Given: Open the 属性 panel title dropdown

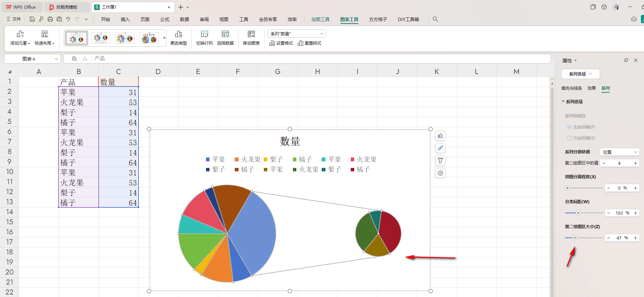Looking at the screenshot, I should tap(575, 61).
